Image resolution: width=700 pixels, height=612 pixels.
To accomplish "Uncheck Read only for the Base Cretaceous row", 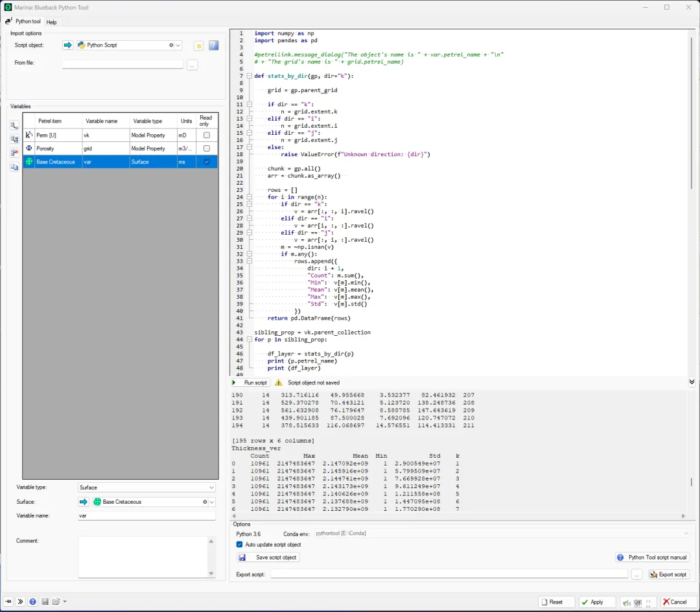I will [206, 161].
